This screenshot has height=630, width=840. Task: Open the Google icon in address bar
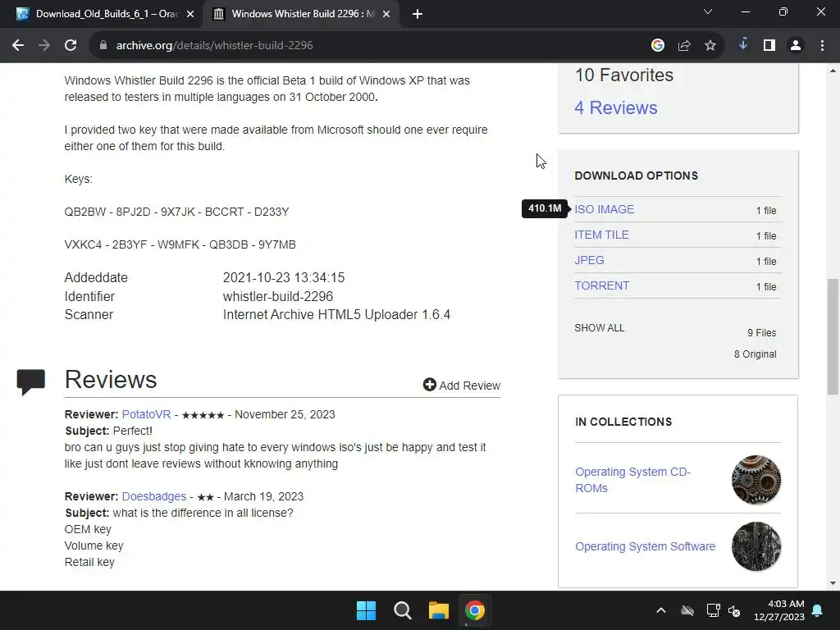point(658,46)
